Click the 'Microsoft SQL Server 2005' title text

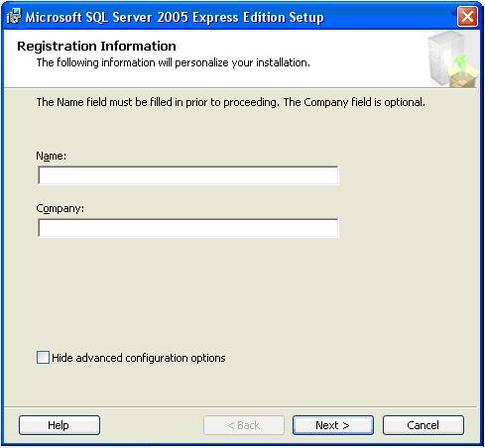tap(107, 17)
